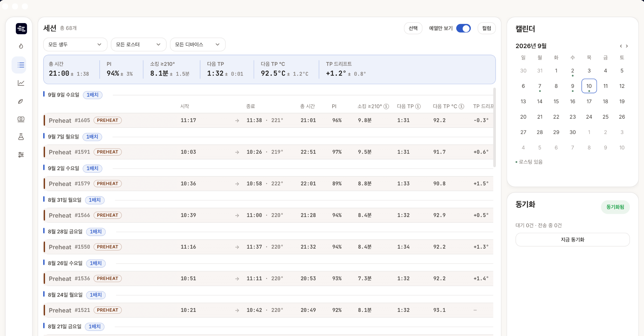Go to previous month in calendar

(x=621, y=46)
